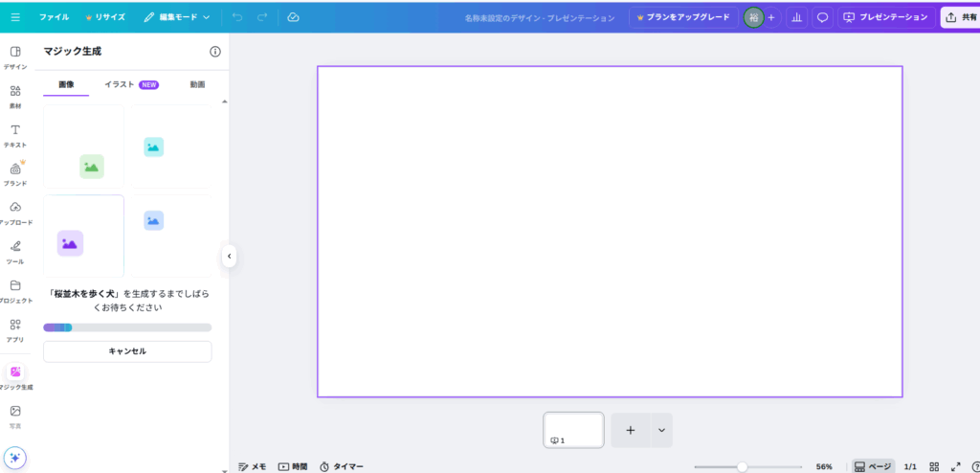Select the purple placeholder image thumbnail
The height and width of the screenshot is (473, 980).
coord(84,236)
